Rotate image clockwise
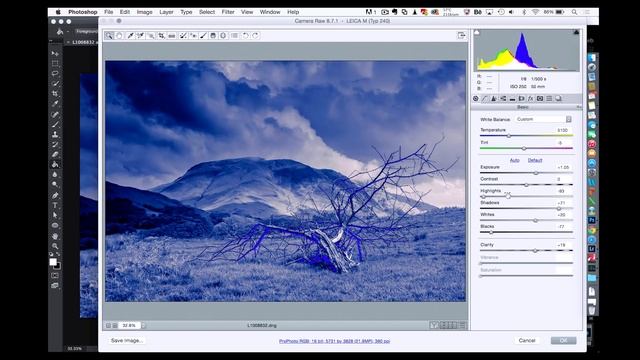Viewport: 640px width, 360px height. pyautogui.click(x=256, y=36)
